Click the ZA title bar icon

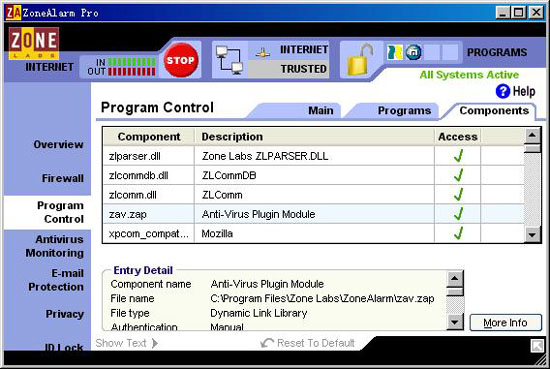point(13,13)
